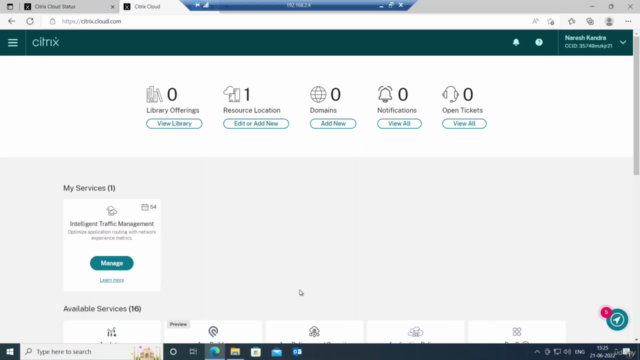Click the Intelligent Traffic Management service icon
This screenshot has height=360, width=640.
(x=111, y=211)
